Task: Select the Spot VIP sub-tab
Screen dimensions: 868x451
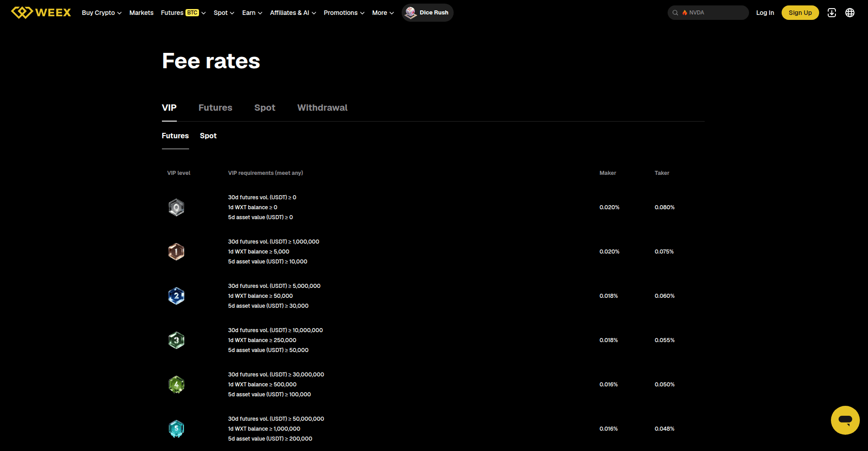Action: (208, 136)
